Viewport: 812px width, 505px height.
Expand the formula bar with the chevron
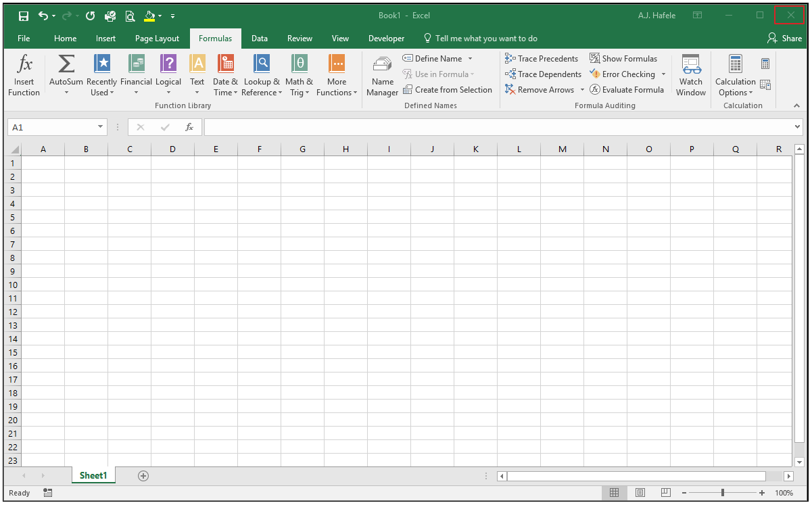point(798,127)
